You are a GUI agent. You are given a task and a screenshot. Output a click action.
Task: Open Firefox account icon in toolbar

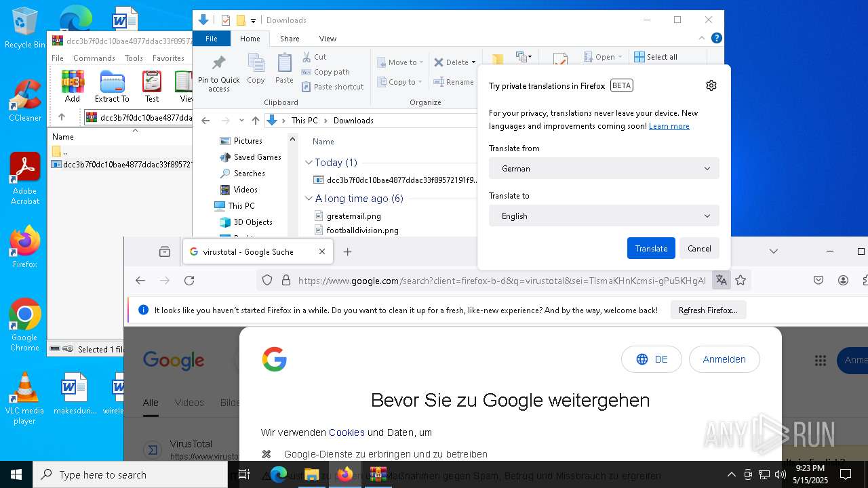point(843,280)
